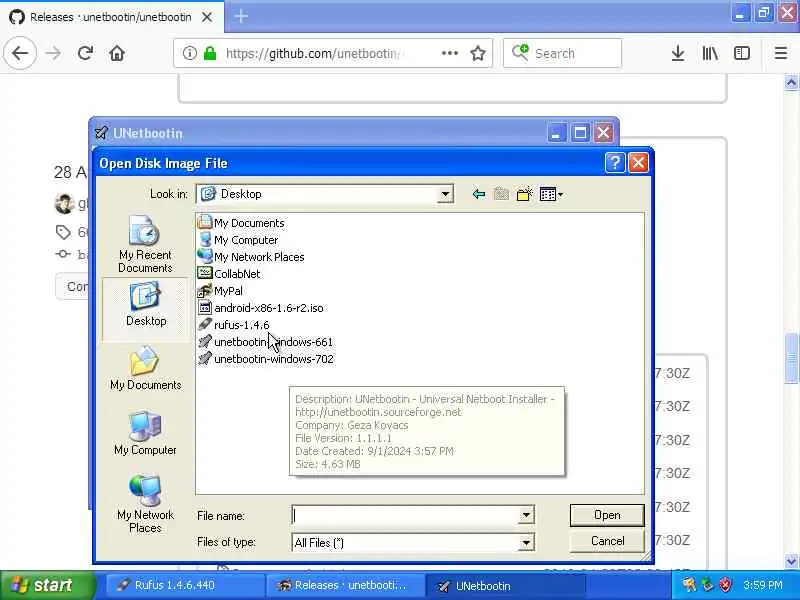Expand the Look in Desktop dropdown
The width and height of the screenshot is (800, 600).
pyautogui.click(x=445, y=194)
